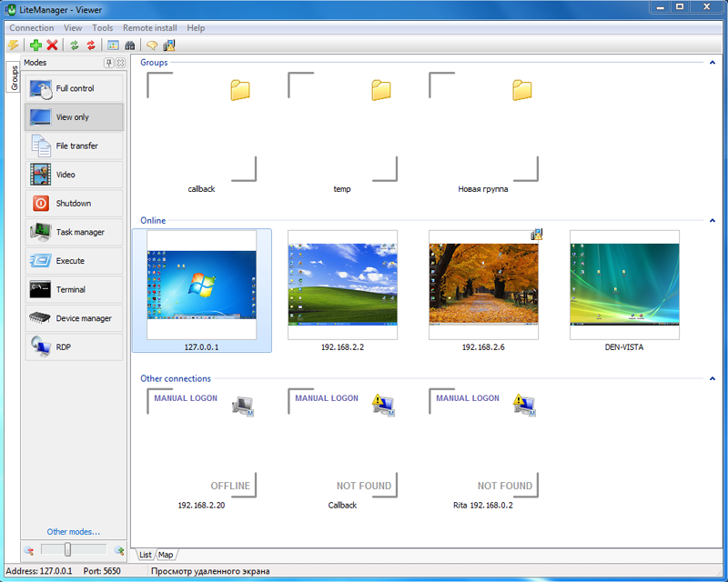Screen dimensions: 728x582
Task: Collapse the Groups section
Action: [x=711, y=63]
